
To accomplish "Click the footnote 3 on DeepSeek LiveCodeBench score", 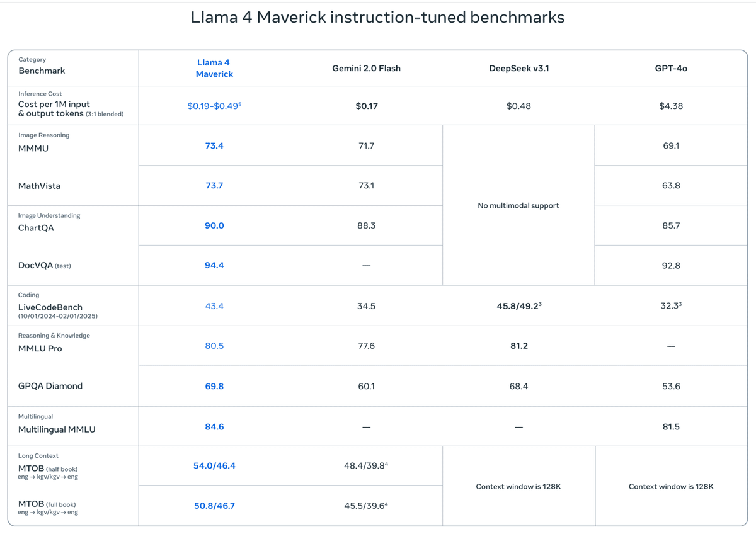I will point(539,304).
